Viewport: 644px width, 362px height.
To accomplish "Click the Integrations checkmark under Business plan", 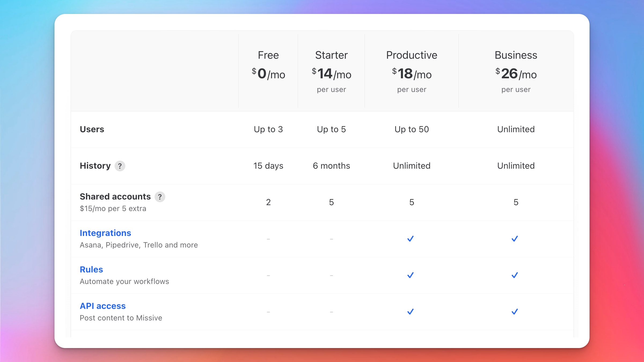I will coord(515,238).
